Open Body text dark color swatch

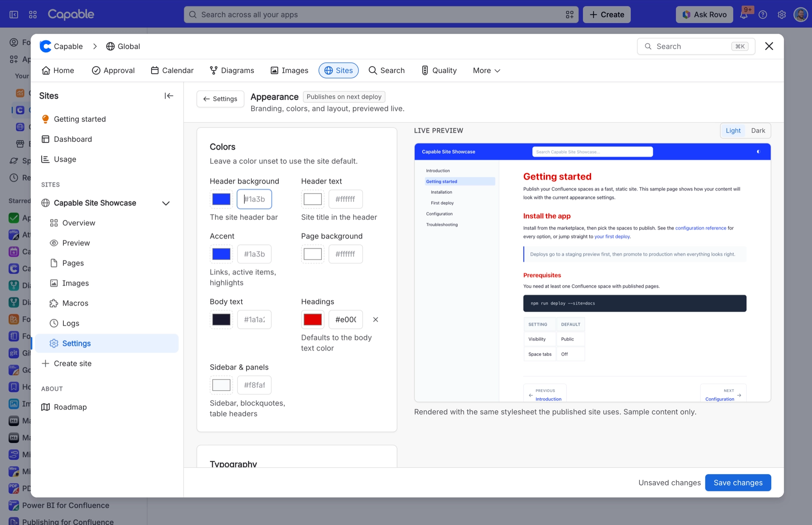click(221, 319)
